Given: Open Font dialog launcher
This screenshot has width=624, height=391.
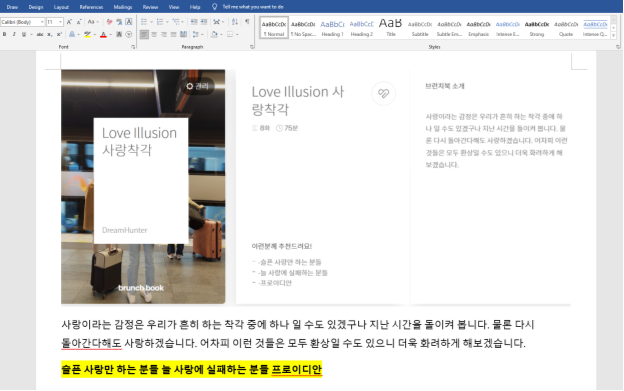Looking at the screenshot, I should 133,47.
